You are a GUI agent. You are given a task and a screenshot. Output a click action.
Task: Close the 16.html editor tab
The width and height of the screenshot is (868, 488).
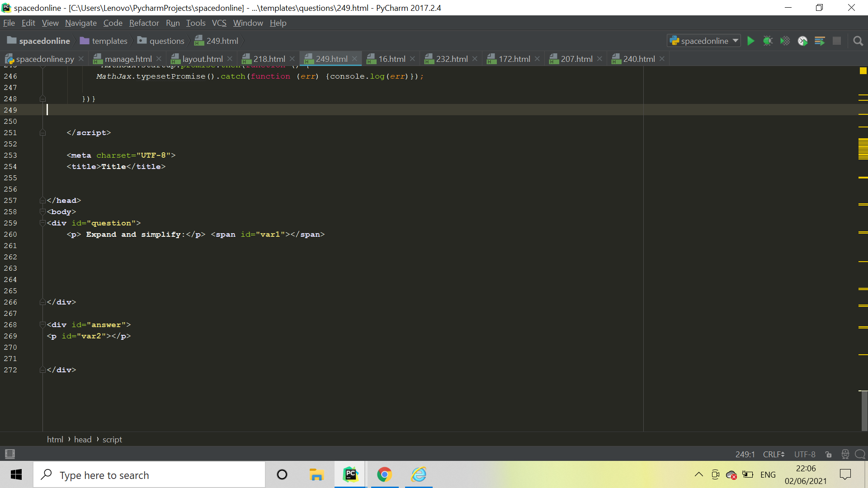point(412,58)
